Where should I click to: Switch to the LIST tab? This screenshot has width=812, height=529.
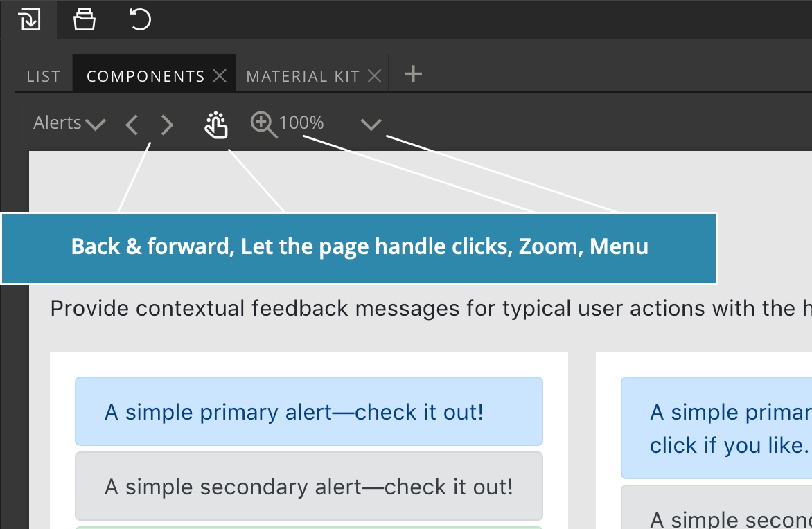tap(44, 76)
